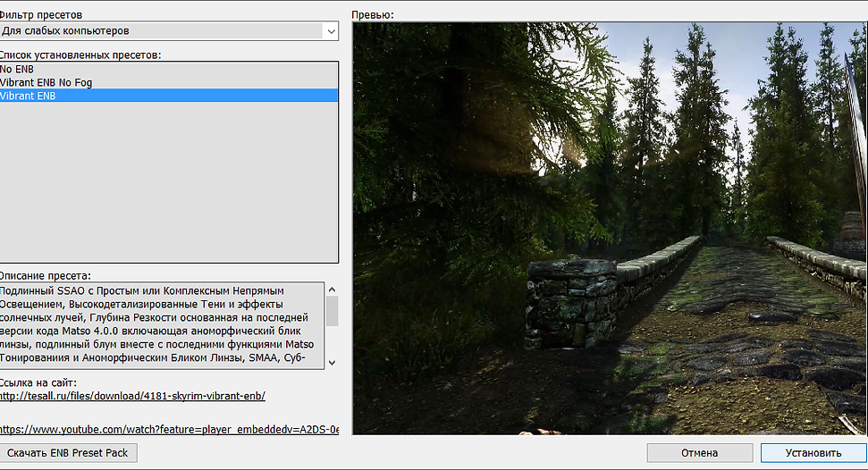The width and height of the screenshot is (868, 470).
Task: Click the 'Отмена' cancel button
Action: pyautogui.click(x=700, y=453)
